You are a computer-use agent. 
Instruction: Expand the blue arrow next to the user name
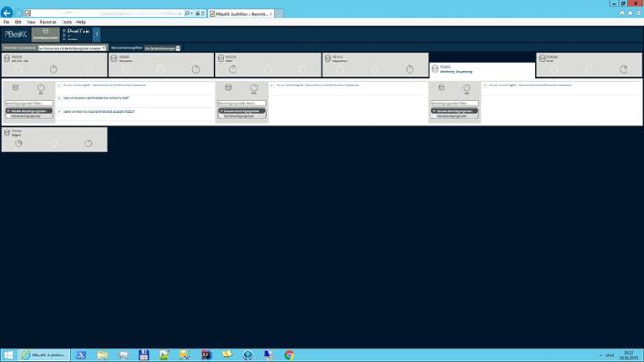pyautogui.click(x=97, y=34)
